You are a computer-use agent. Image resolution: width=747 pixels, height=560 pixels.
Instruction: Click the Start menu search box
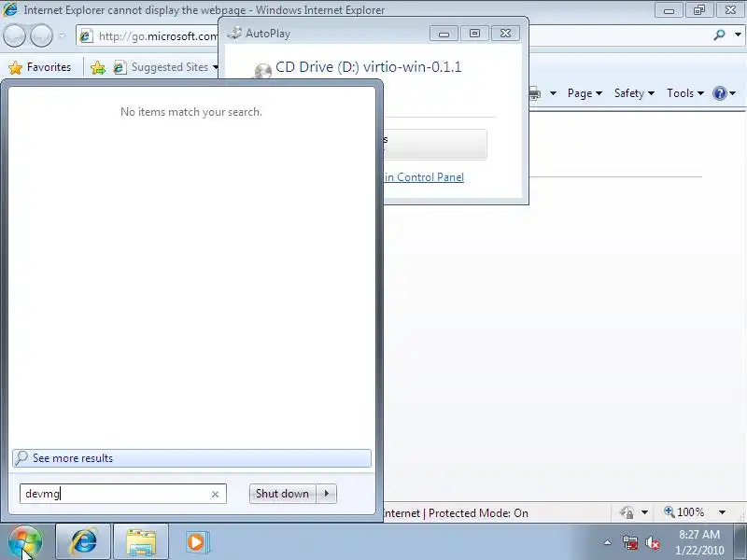pos(123,494)
